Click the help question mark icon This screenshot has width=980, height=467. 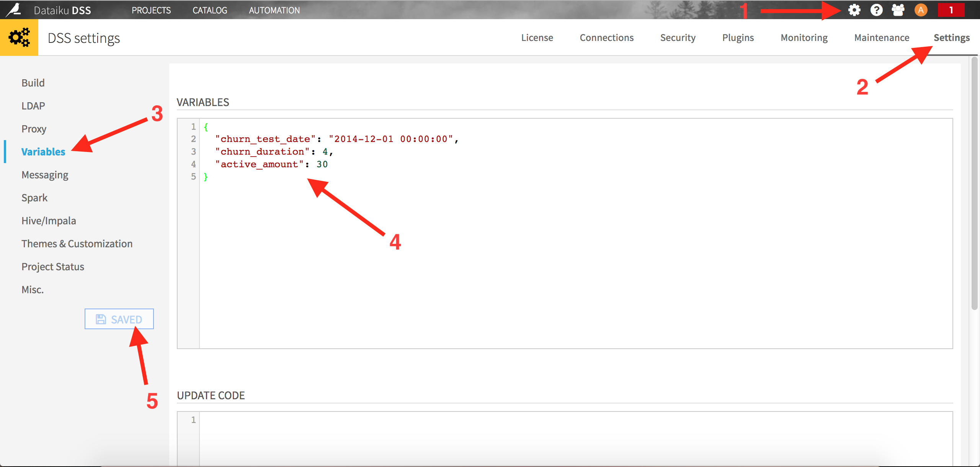point(876,10)
